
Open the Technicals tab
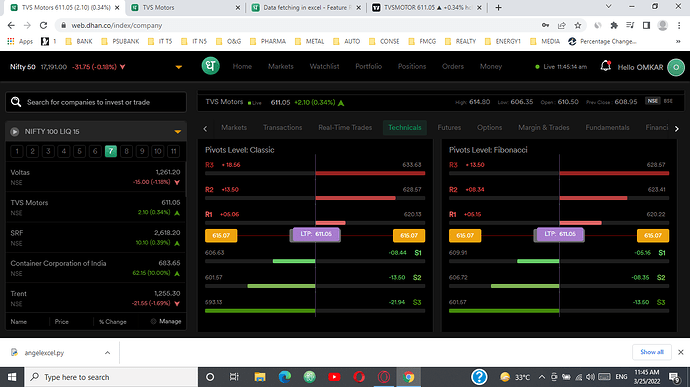click(404, 128)
